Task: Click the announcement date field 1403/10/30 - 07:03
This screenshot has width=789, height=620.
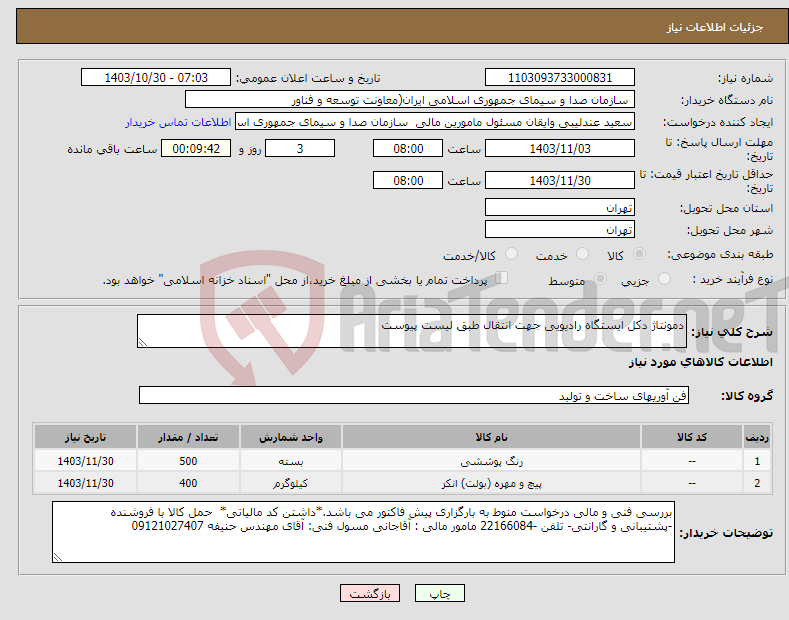Action: [x=156, y=78]
